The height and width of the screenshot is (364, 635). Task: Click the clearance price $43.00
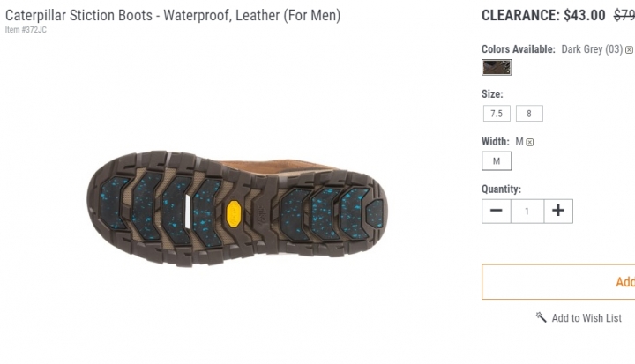pos(585,15)
